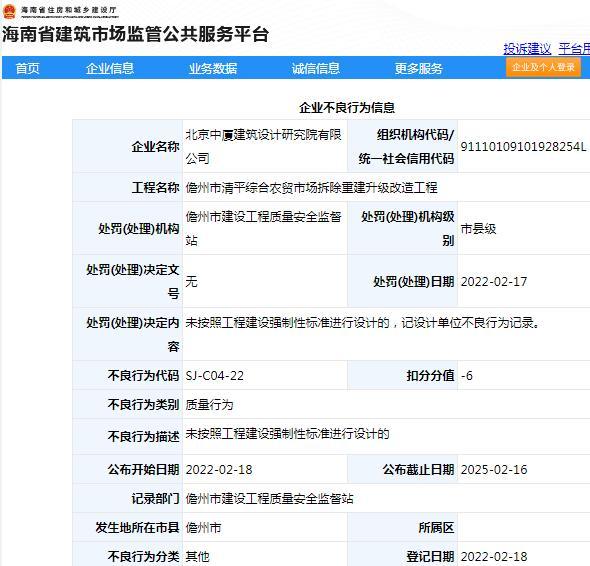Select publication start date 2022-02-18
This screenshot has height=566, width=590.
219,470
